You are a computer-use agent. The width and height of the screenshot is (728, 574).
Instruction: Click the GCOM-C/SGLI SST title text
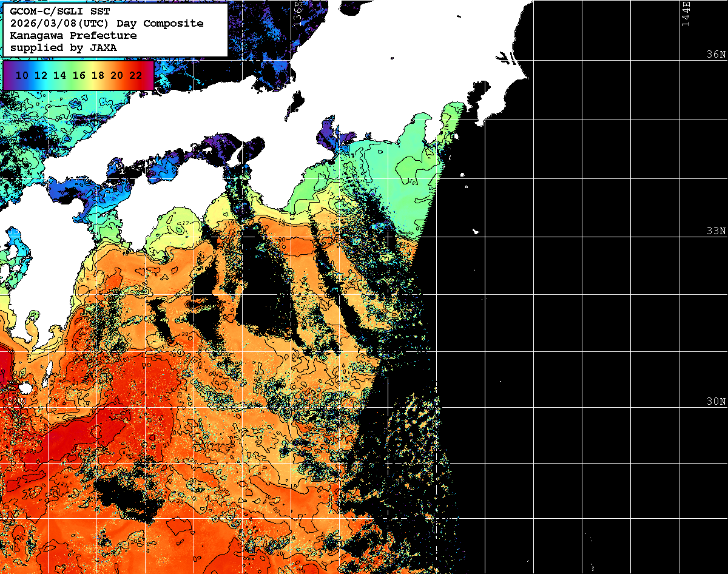(x=61, y=12)
